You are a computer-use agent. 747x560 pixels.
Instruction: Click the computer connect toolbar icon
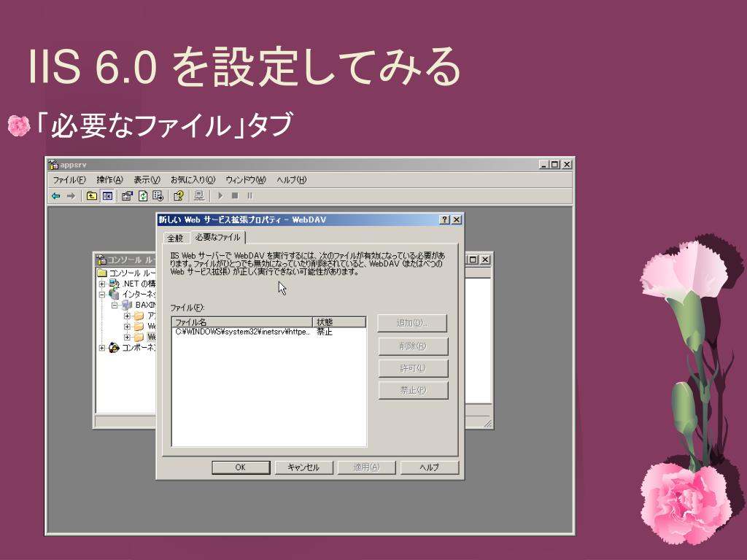199,195
